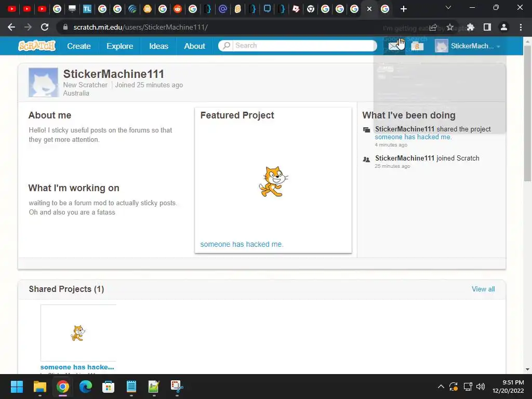Open the Windows Start menu

(17, 387)
